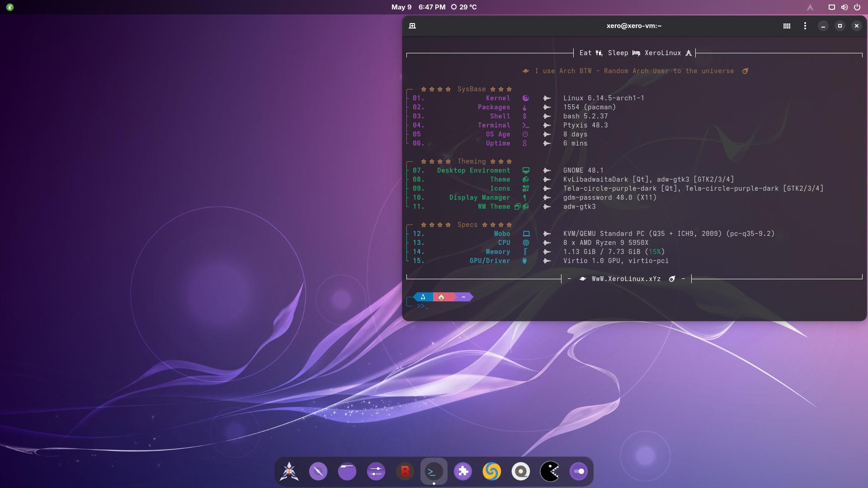Click the 'I use Arch BTW' tagline
Screen dimensions: 868x488
point(634,71)
